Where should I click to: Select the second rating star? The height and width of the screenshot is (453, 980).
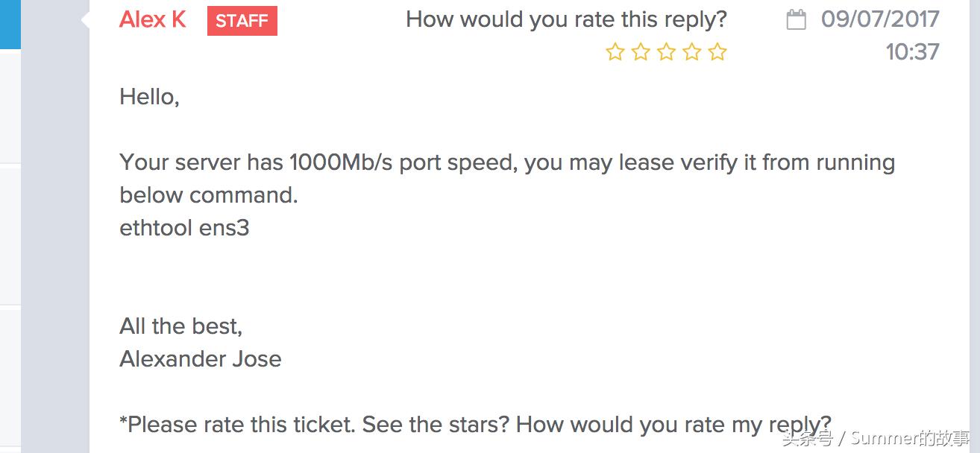[x=640, y=52]
